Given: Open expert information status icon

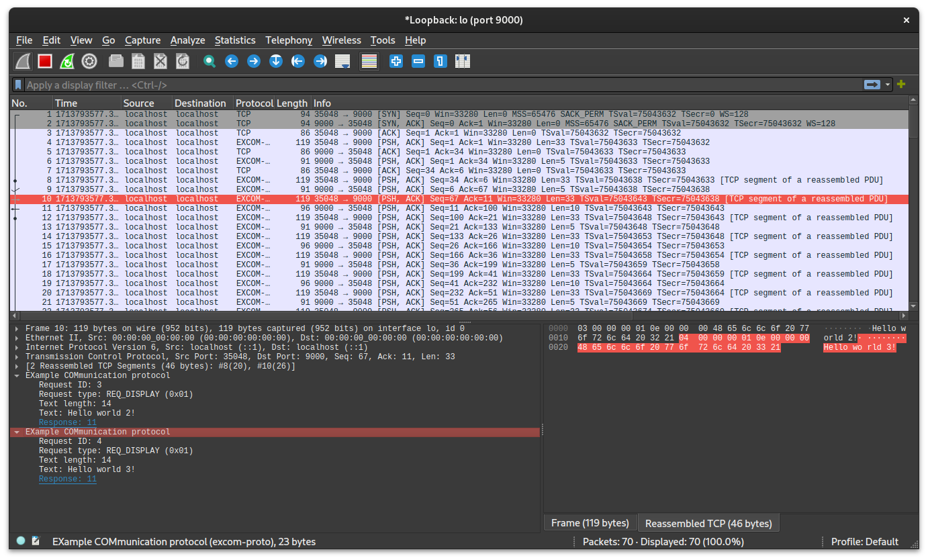Looking at the screenshot, I should pyautogui.click(x=21, y=541).
